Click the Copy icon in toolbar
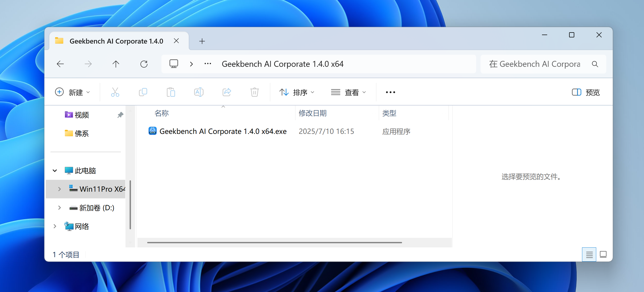 click(143, 92)
